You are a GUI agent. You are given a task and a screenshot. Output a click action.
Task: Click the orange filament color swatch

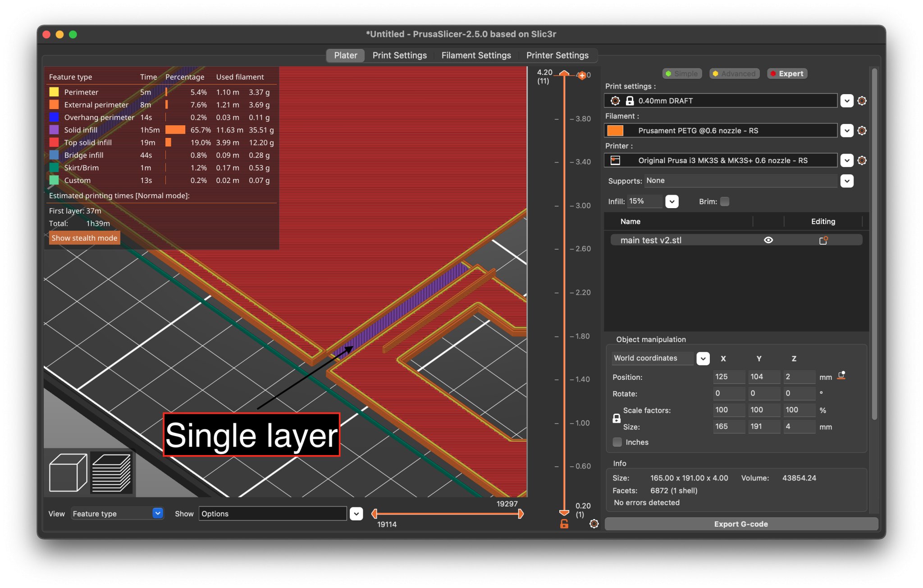(x=615, y=131)
